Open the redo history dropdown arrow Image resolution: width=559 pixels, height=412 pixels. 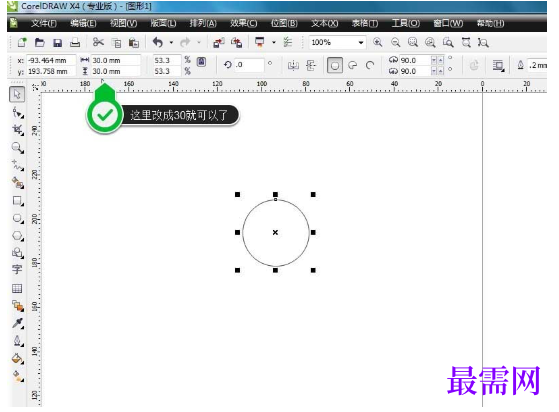199,43
